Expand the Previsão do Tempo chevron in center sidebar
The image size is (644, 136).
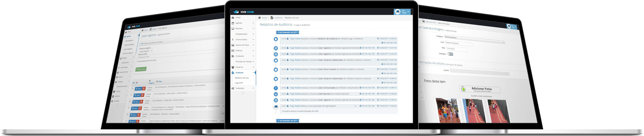point(253,62)
